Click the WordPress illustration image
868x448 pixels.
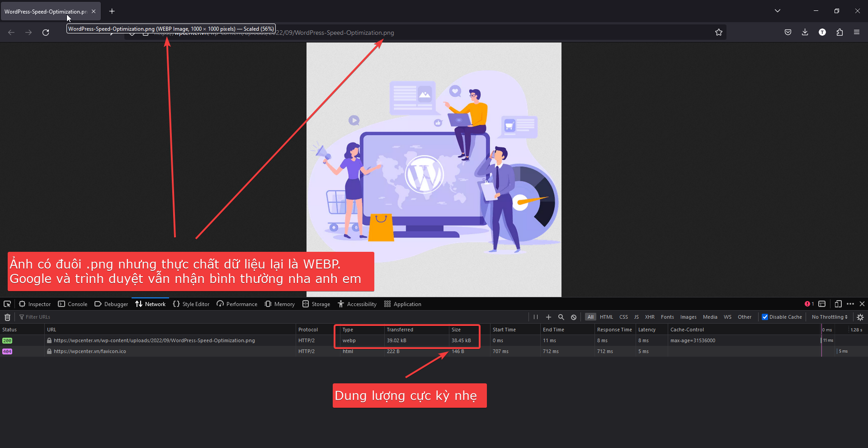click(x=434, y=170)
